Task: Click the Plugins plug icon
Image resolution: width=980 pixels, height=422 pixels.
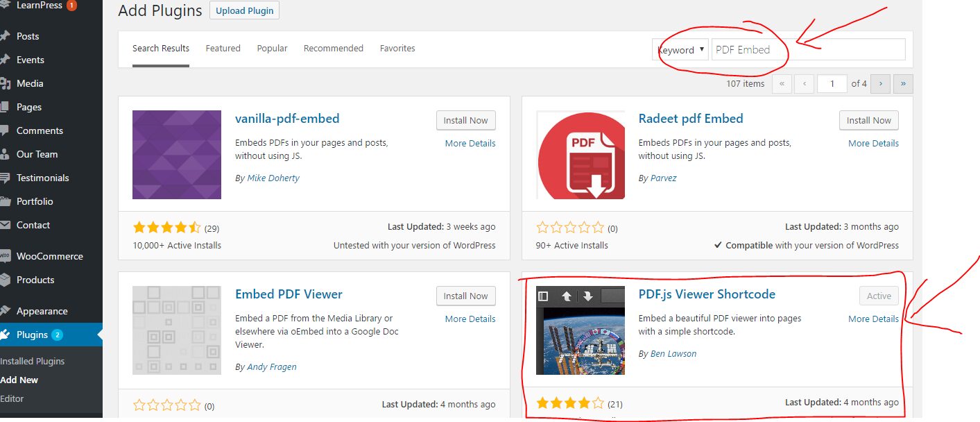Action: click(4, 335)
